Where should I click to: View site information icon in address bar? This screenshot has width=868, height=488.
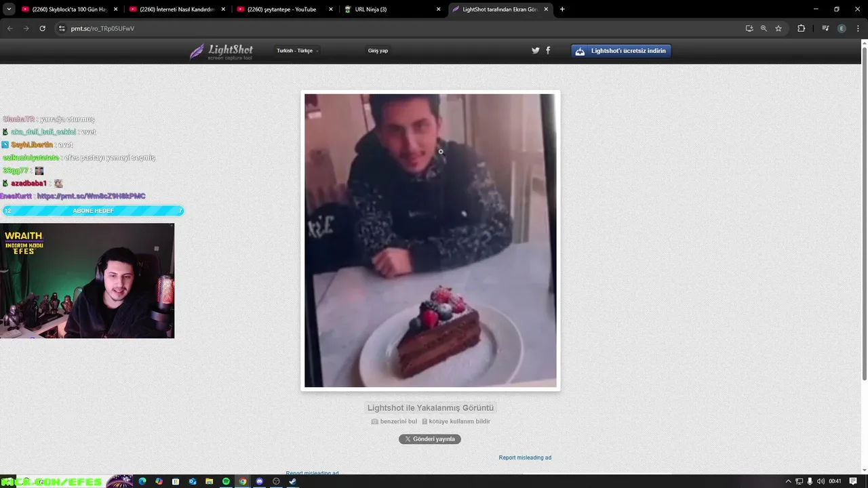point(62,28)
